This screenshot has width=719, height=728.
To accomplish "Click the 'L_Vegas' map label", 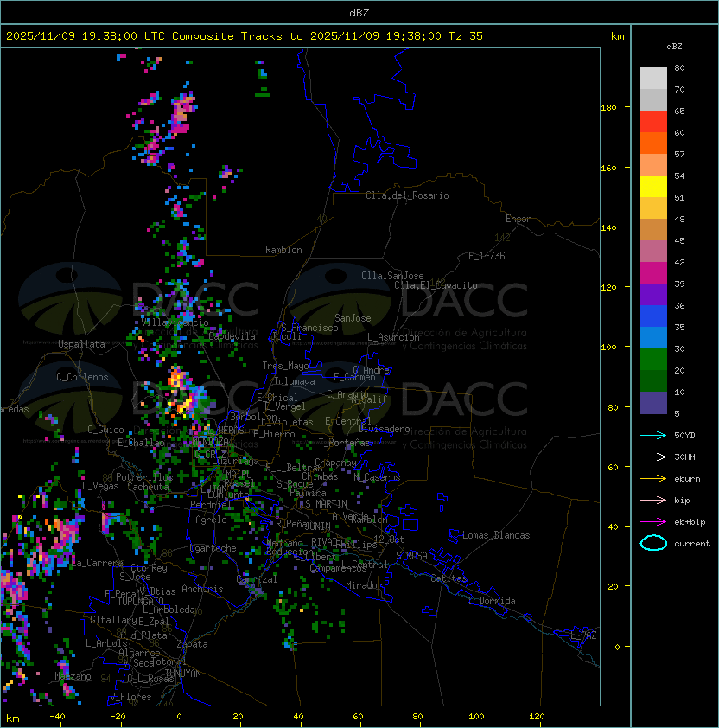I will tap(100, 486).
